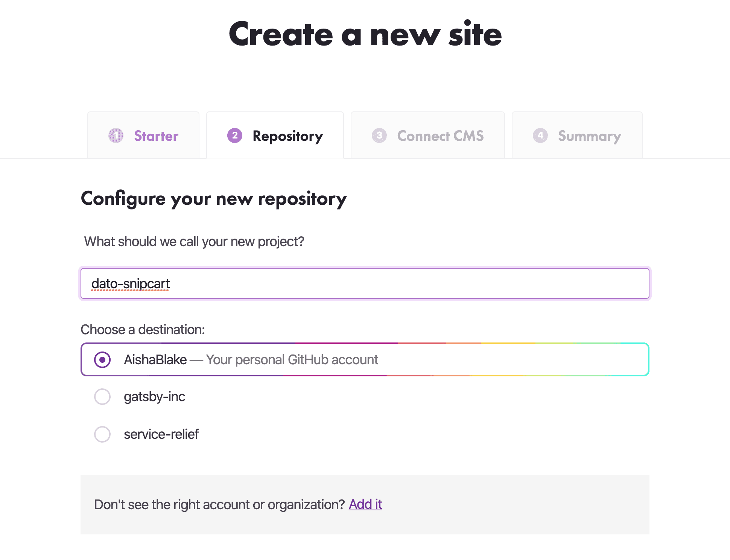Go back to the Starter tab
This screenshot has height=560, width=730.
pyautogui.click(x=156, y=136)
